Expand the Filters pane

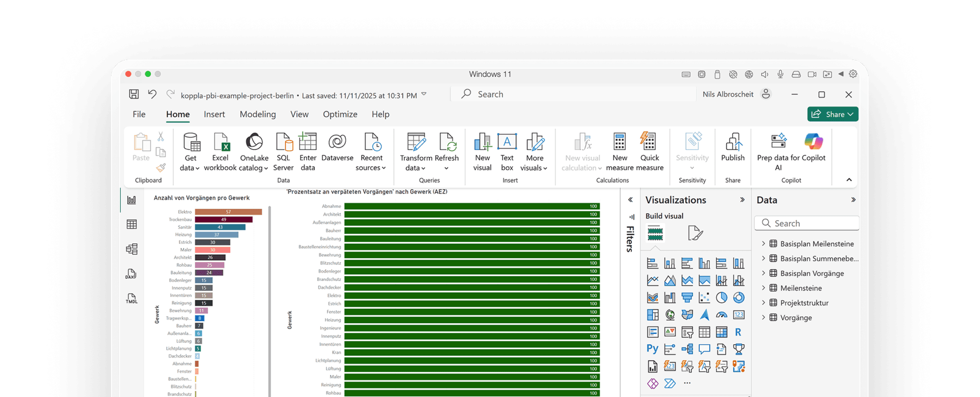(x=630, y=200)
